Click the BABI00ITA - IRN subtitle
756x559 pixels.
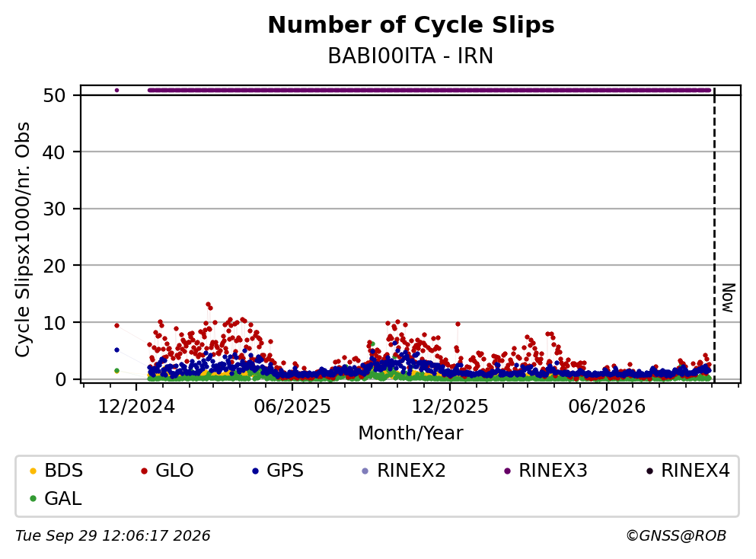coord(410,56)
